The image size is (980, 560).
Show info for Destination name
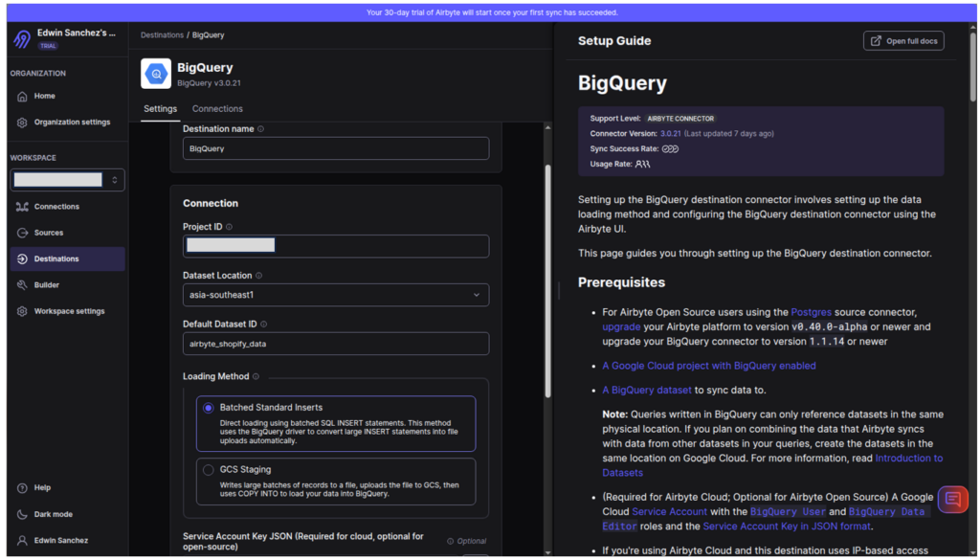(260, 129)
